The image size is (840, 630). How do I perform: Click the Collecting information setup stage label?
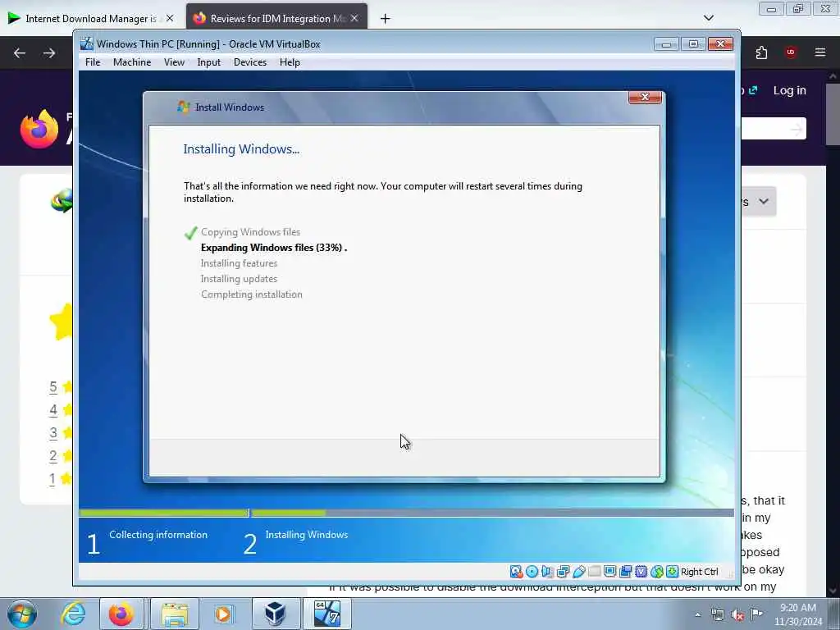[x=158, y=535]
